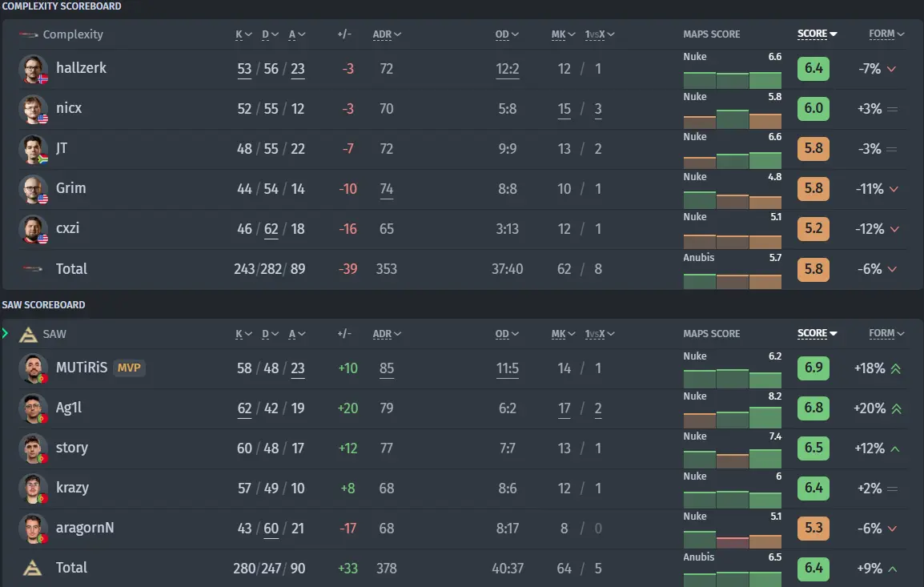The width and height of the screenshot is (924, 587).
Task: Click cxzi's player avatar
Action: click(x=32, y=229)
